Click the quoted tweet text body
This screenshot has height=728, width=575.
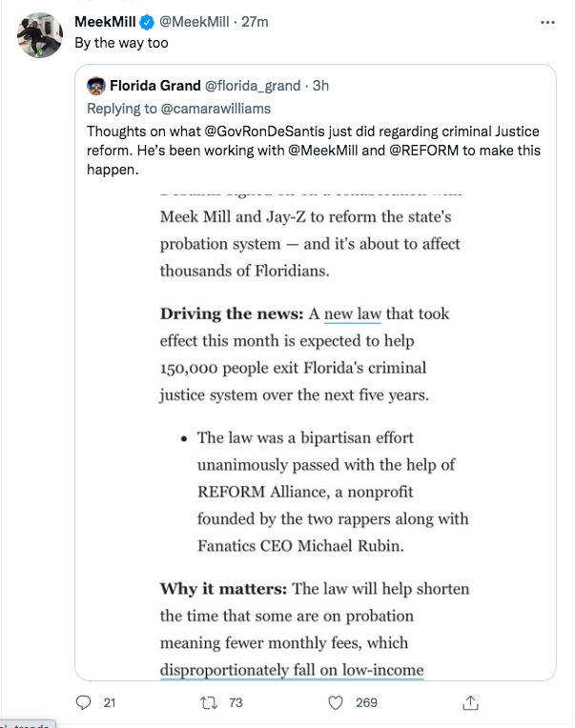tap(314, 151)
